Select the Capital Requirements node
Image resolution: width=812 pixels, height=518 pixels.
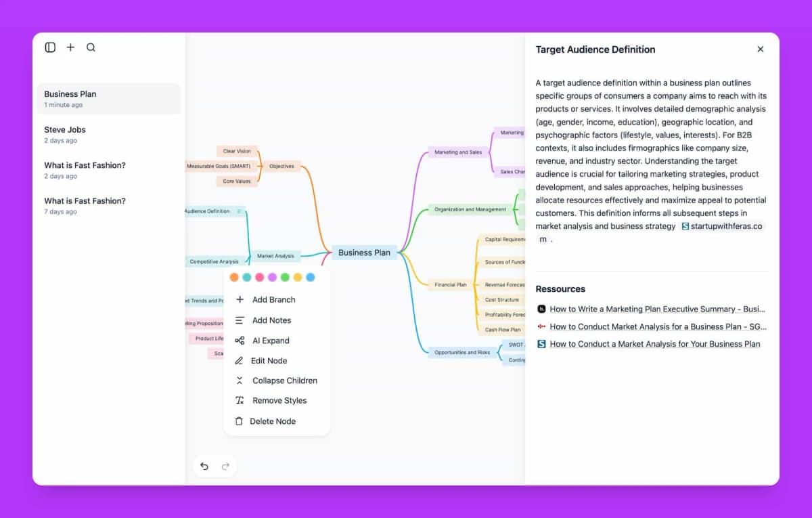[502, 239]
